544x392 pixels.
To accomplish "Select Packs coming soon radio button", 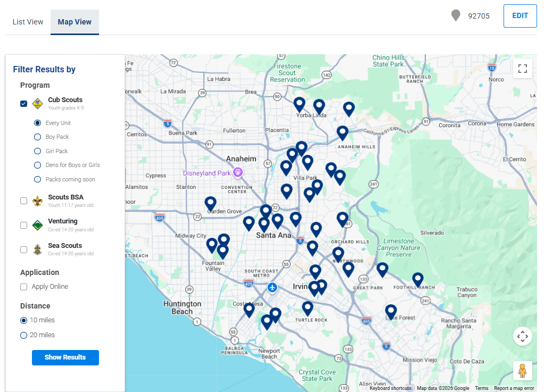I will (x=37, y=180).
